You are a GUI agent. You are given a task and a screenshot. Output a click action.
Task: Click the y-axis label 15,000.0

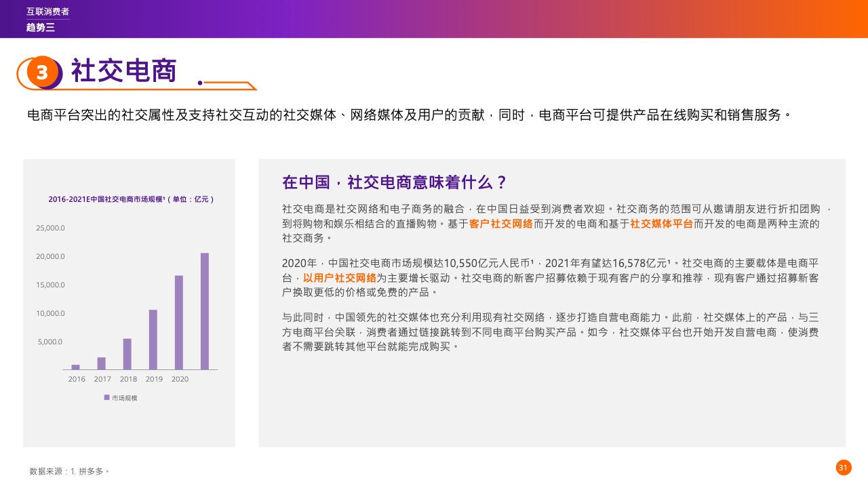[50, 285]
